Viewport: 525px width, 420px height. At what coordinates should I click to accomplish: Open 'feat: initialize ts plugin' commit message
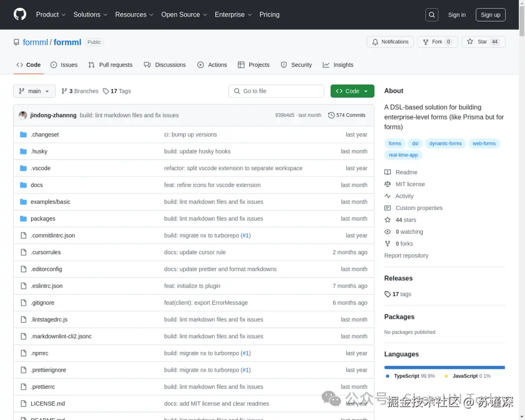click(192, 286)
